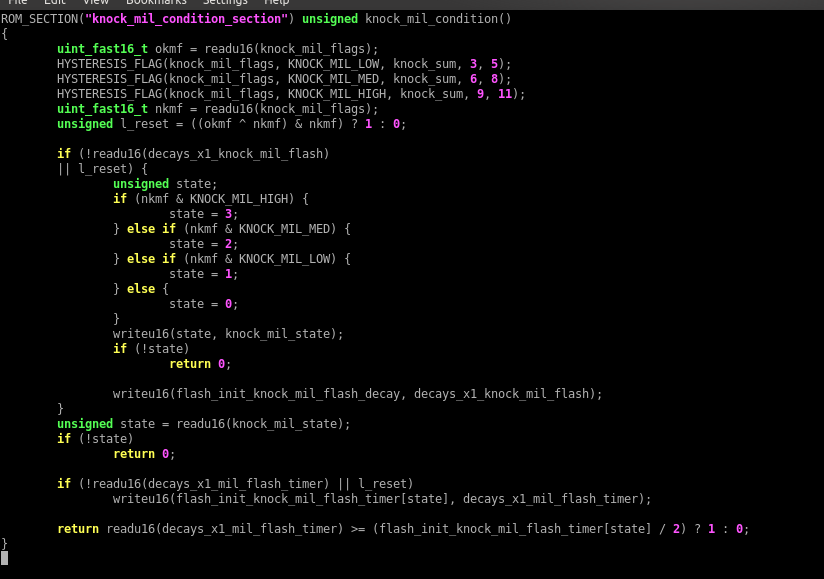Open the File menu
This screenshot has width=824, height=579.
tap(17, 3)
